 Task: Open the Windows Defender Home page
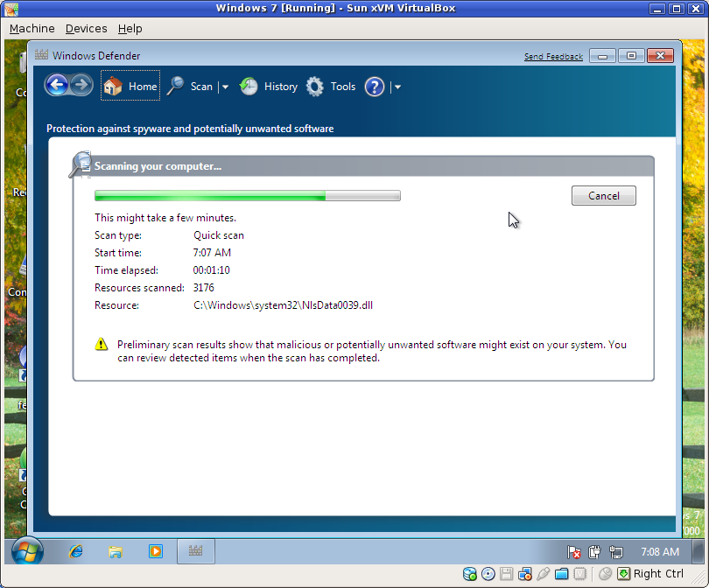tap(130, 86)
